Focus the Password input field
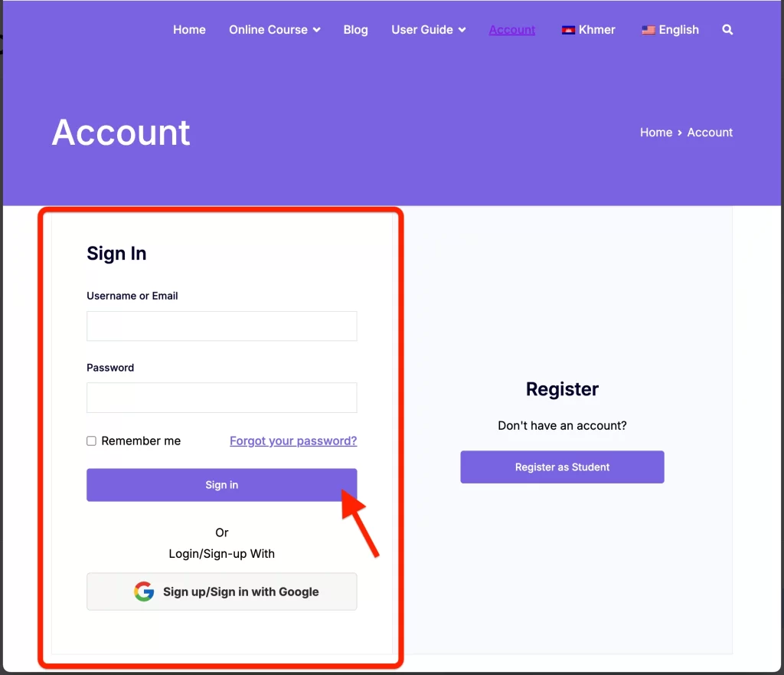 (221, 398)
